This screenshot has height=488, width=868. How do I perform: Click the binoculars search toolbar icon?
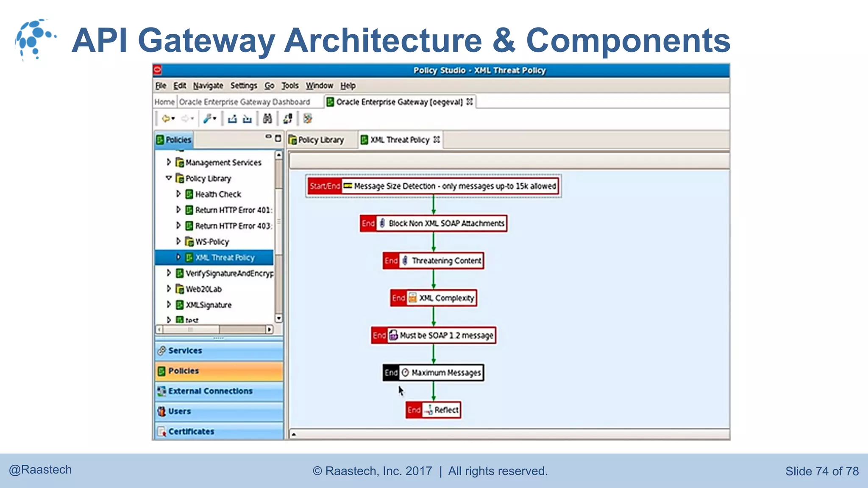(x=267, y=119)
